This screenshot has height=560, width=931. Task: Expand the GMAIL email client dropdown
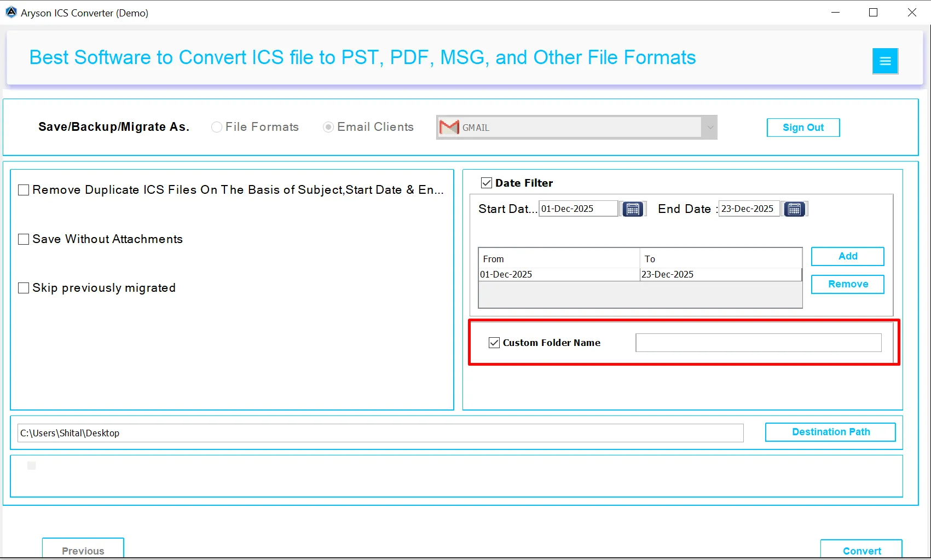tap(710, 127)
